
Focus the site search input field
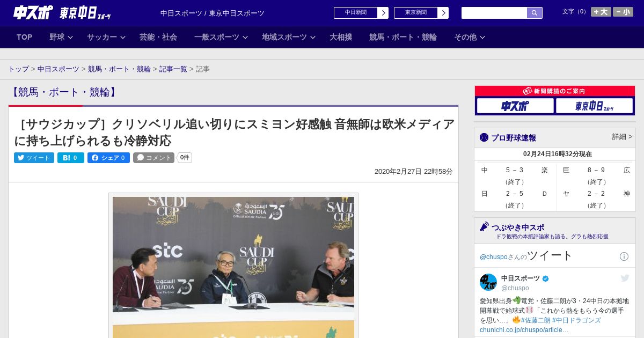[x=494, y=13]
